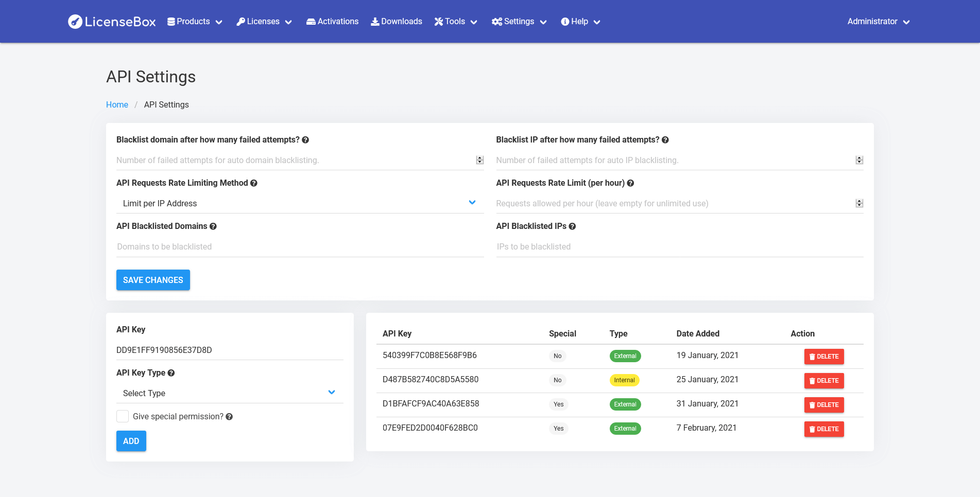Click the Help info icon
980x497 pixels.
pyautogui.click(x=565, y=22)
